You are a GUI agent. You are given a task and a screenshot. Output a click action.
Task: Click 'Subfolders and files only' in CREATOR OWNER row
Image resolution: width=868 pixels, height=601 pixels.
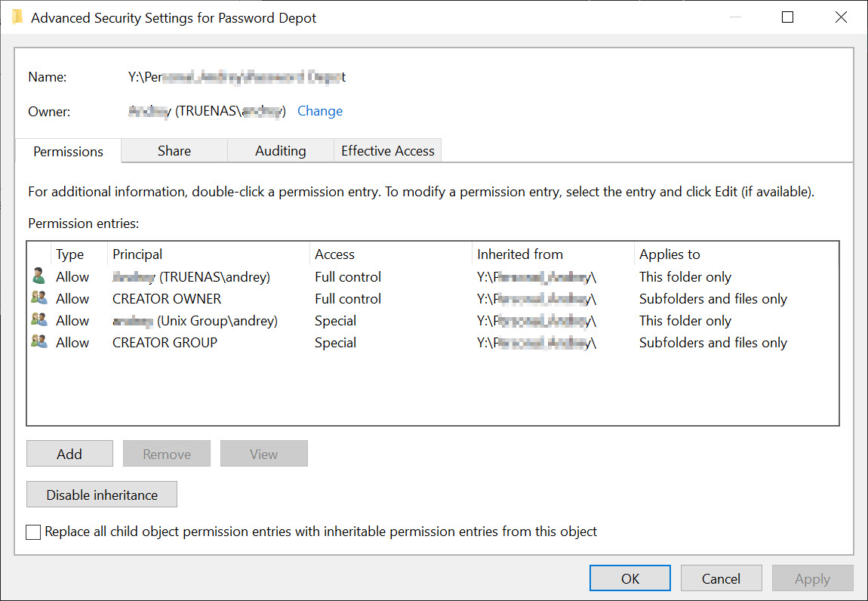[x=713, y=298]
